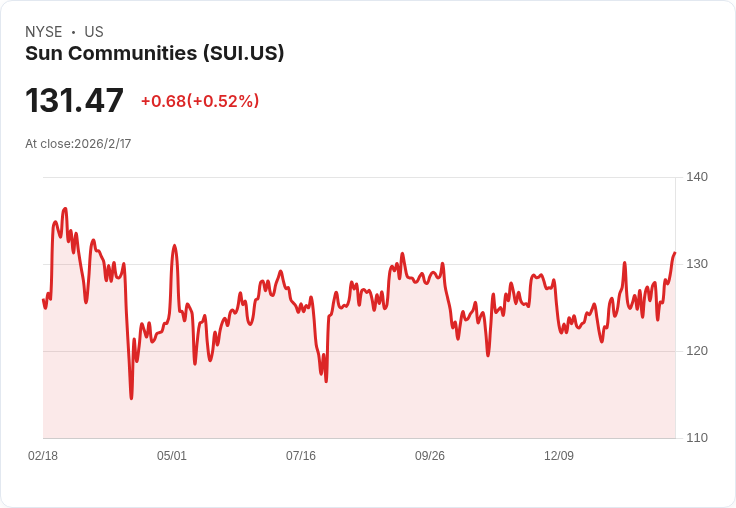Select the 131.47 current price value
The image size is (736, 508).
[74, 101]
